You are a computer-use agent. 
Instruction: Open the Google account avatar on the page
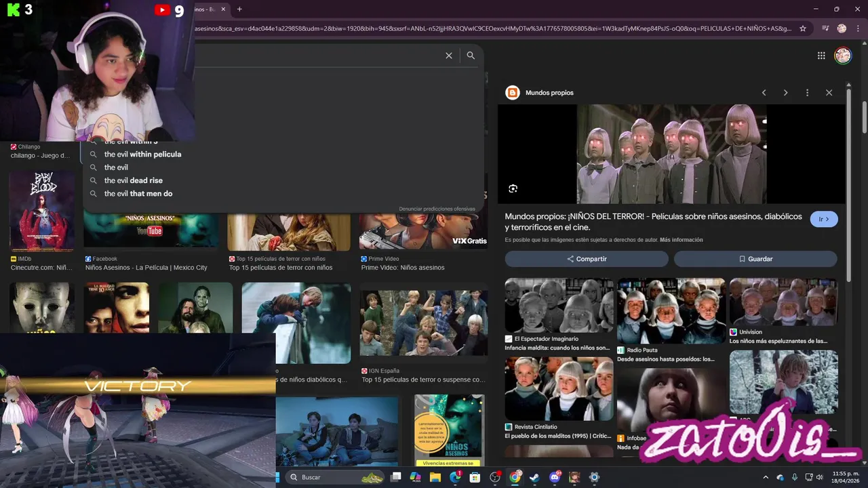(x=843, y=56)
